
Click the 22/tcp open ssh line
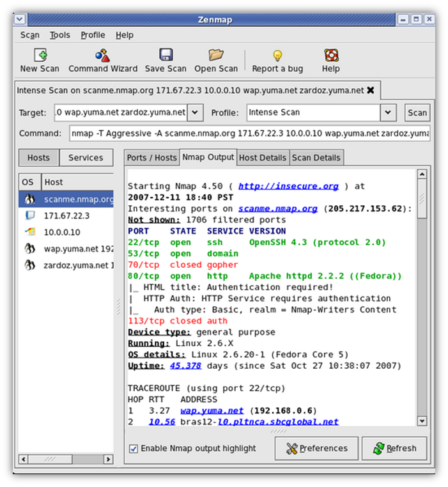pyautogui.click(x=257, y=242)
